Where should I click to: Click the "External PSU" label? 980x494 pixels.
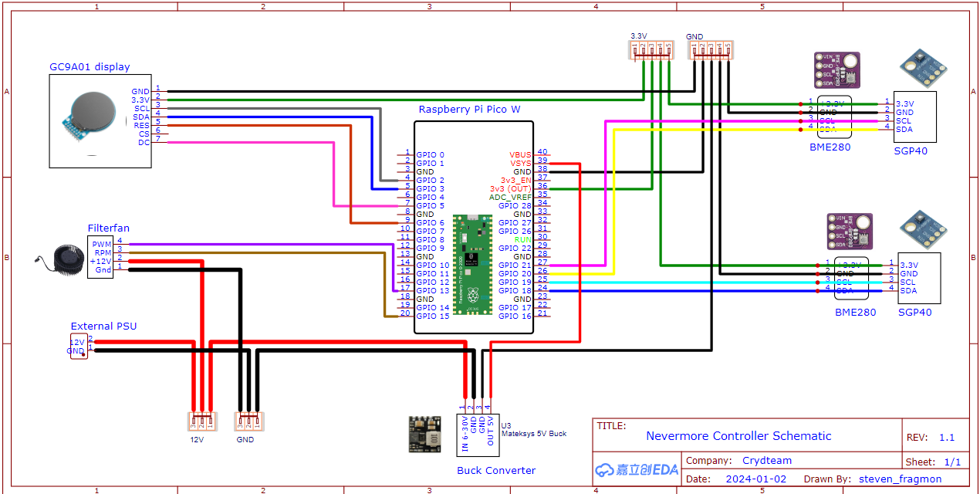[103, 327]
